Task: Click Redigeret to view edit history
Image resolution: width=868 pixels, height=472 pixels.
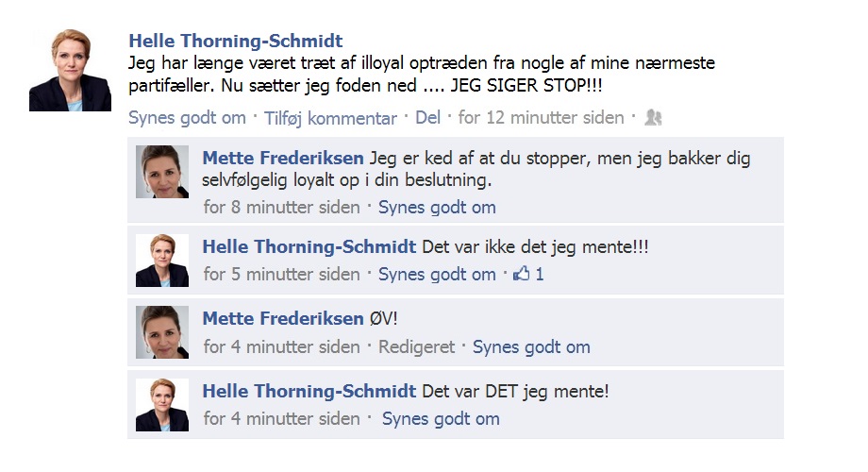Action: click(x=416, y=347)
